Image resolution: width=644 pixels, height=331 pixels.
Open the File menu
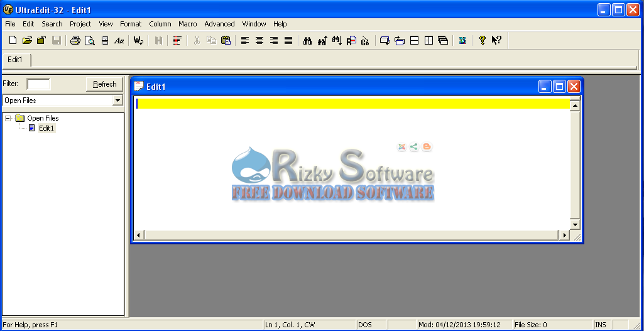pos(10,24)
